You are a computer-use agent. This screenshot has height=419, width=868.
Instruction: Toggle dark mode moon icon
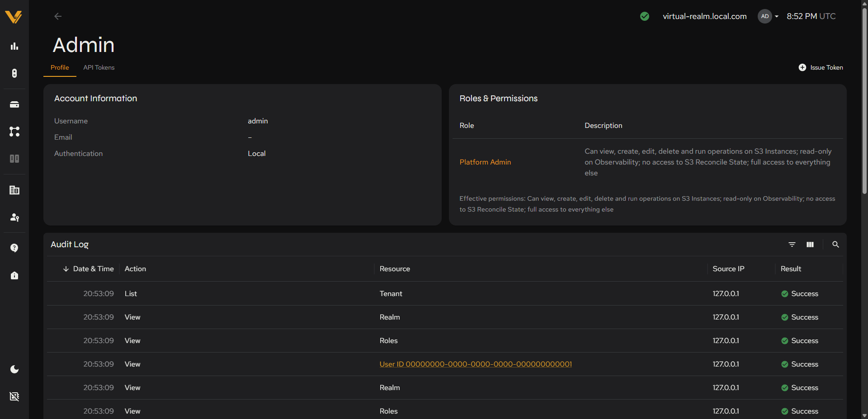(x=14, y=369)
